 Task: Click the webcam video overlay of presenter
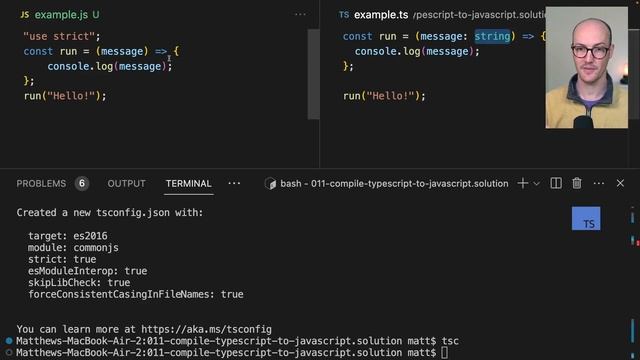click(x=587, y=67)
